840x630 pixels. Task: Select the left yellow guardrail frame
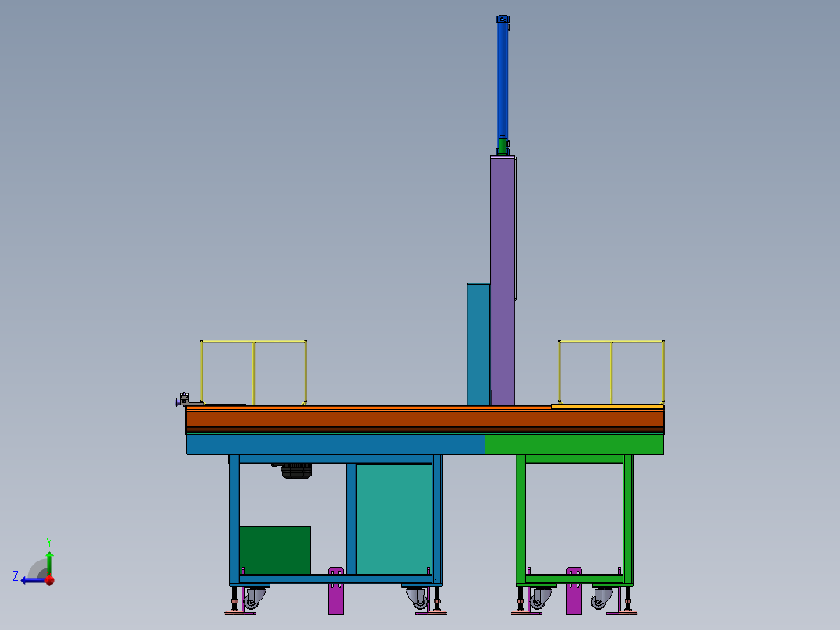pyautogui.click(x=253, y=372)
